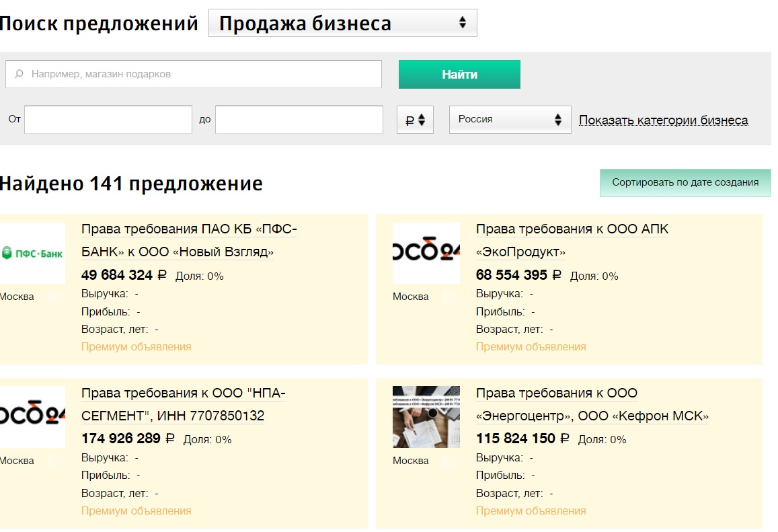
Task: Open listing ПАО КБ «ПФС-БАНК» к ООО «Новый Взгляд»
Action: pyautogui.click(x=189, y=240)
